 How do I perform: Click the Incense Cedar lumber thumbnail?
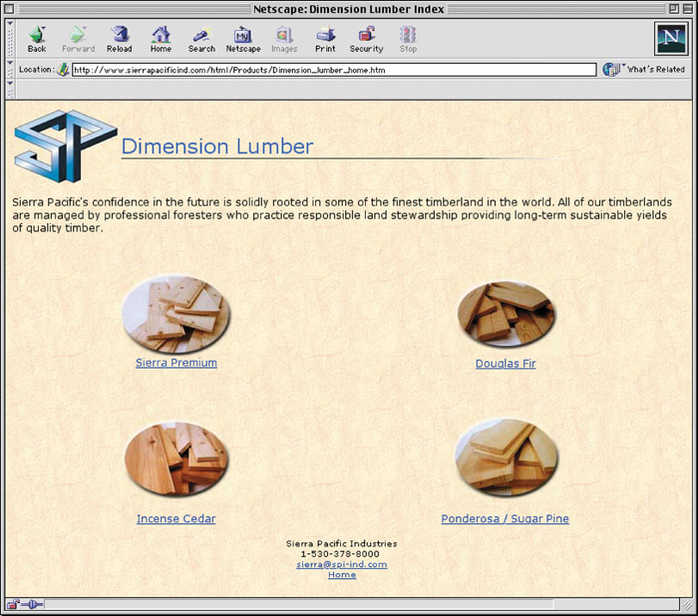[176, 460]
